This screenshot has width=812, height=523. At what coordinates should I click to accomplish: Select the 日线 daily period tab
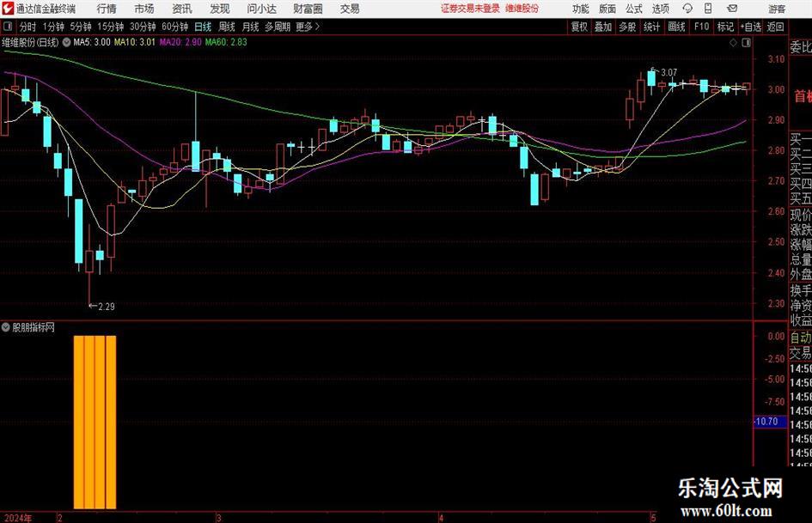pos(203,27)
